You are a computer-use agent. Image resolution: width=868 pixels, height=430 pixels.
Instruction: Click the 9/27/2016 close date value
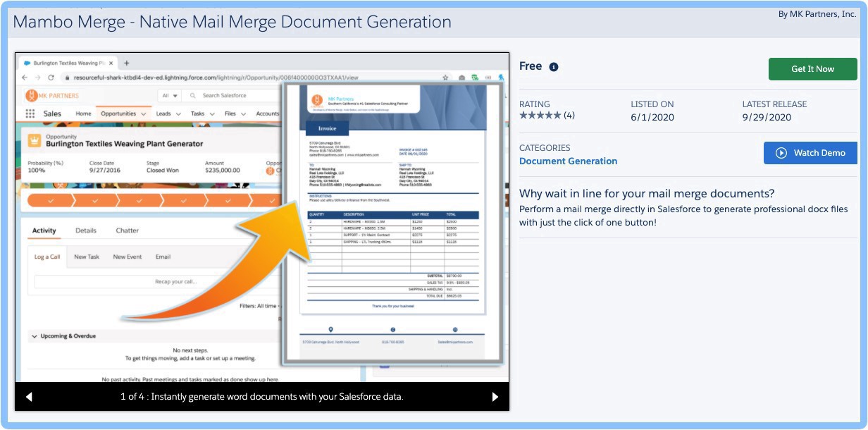106,171
